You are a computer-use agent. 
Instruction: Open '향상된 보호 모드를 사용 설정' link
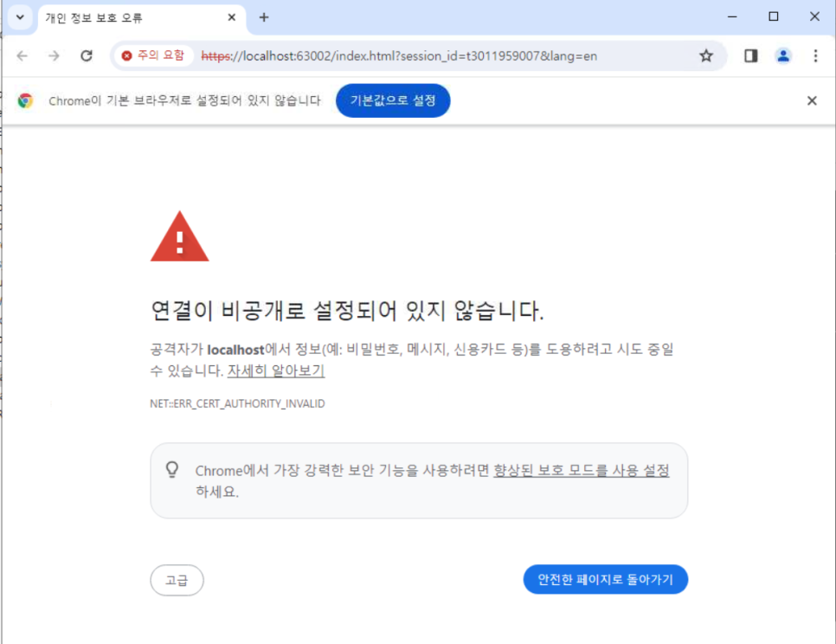click(582, 471)
